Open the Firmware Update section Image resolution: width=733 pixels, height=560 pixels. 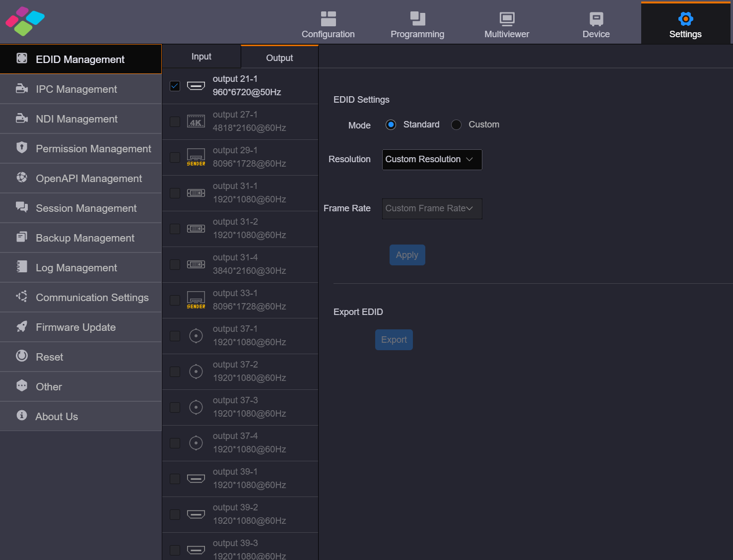(x=75, y=327)
